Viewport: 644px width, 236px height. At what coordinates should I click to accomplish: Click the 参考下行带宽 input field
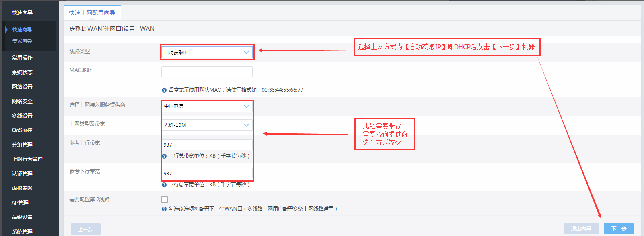pyautogui.click(x=207, y=173)
